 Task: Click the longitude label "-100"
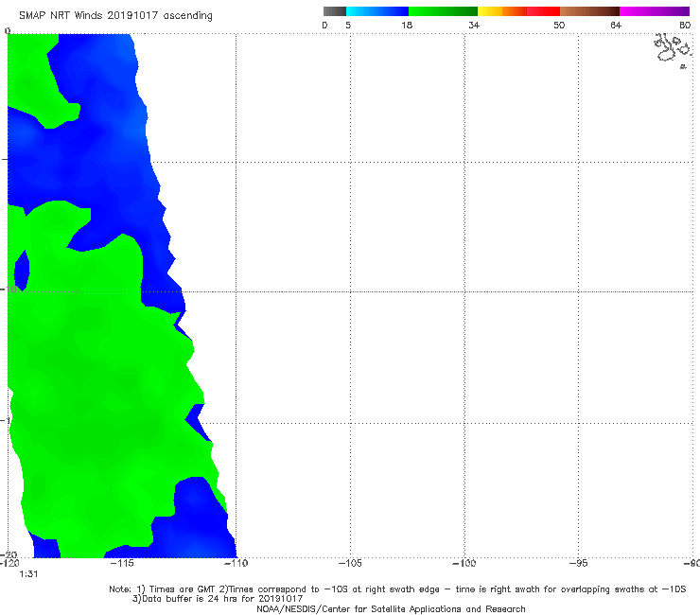click(x=464, y=563)
